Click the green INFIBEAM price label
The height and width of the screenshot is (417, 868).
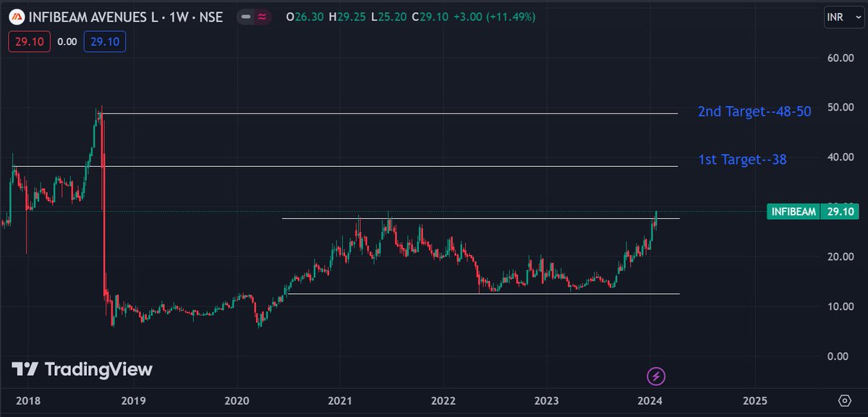coord(793,212)
